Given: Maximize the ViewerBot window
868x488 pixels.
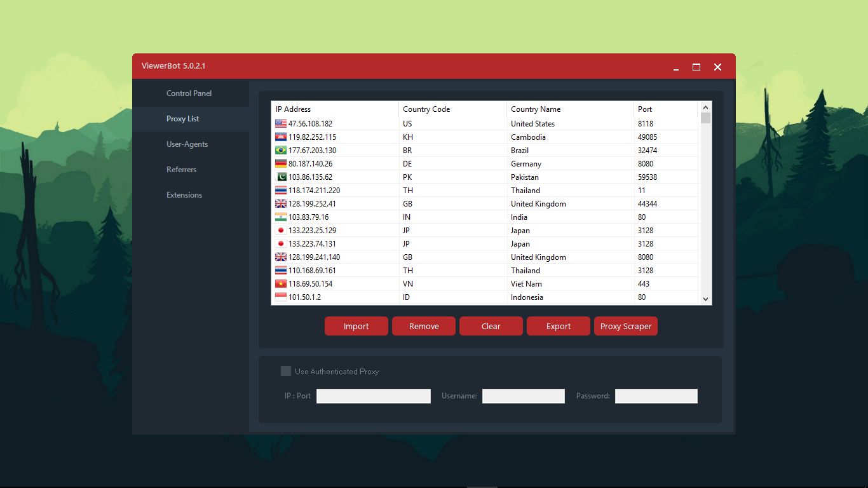Looking at the screenshot, I should 696,67.
